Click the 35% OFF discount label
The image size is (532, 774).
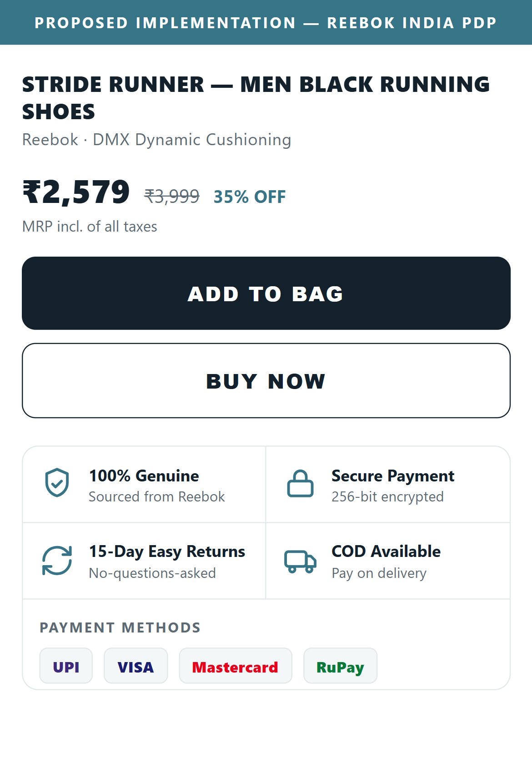point(250,197)
